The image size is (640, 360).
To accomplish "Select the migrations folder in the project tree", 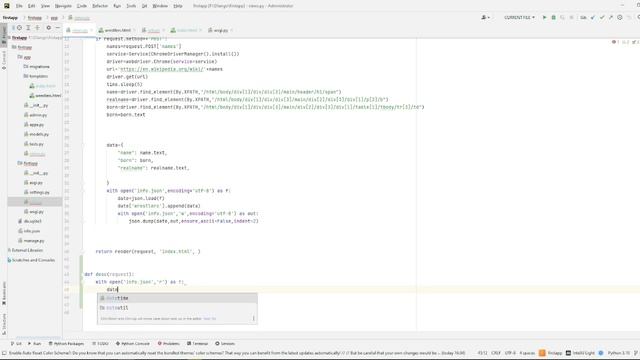I will (36, 67).
